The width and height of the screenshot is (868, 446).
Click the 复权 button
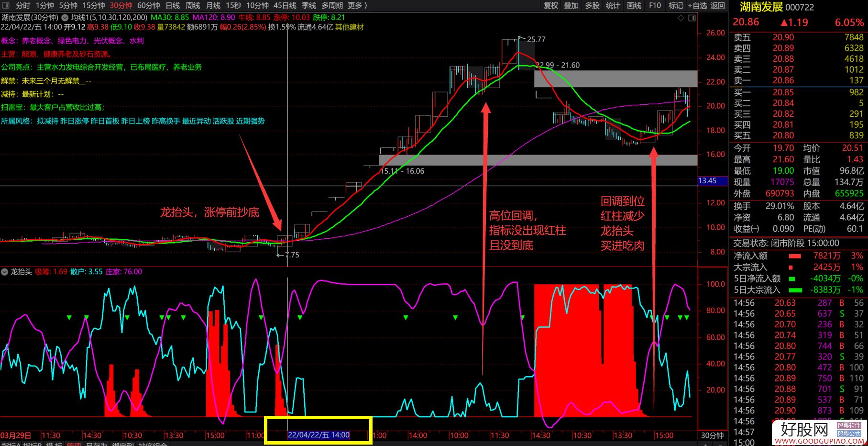[x=551, y=5]
